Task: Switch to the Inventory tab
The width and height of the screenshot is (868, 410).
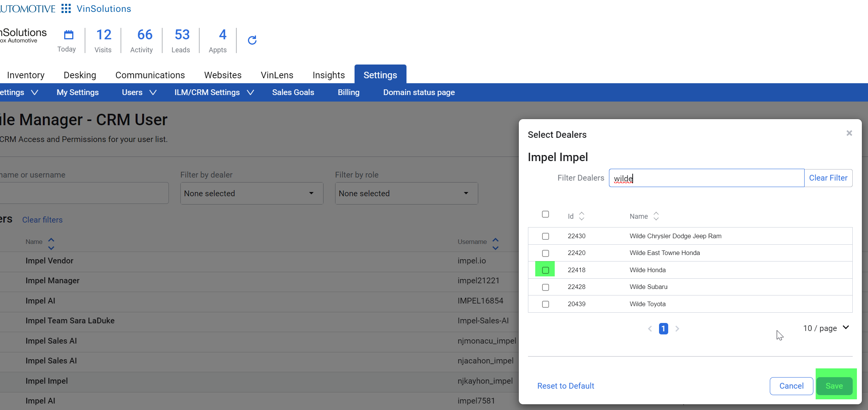Action: [x=26, y=75]
